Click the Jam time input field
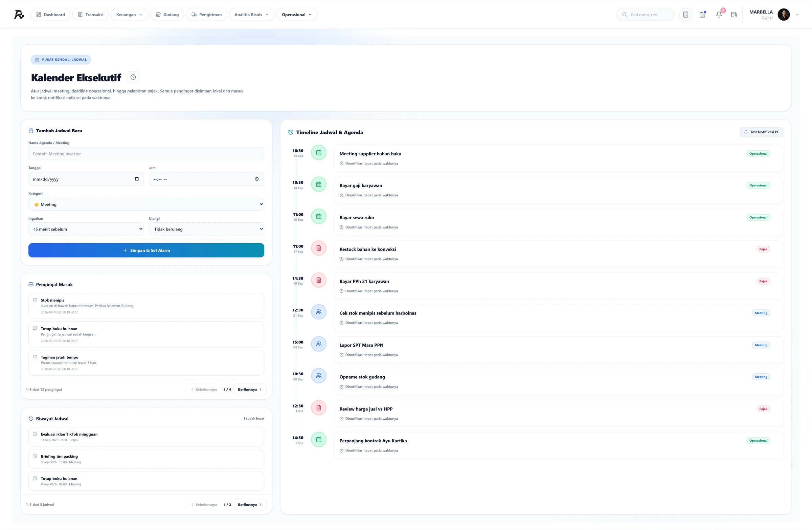 (206, 179)
